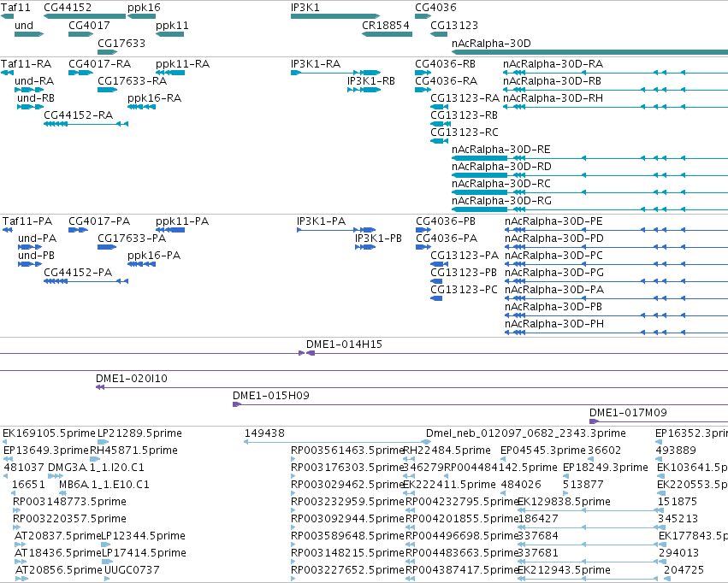Image resolution: width=728 pixels, height=583 pixels.
Task: Select the CR18854 gene label
Action: click(386, 25)
